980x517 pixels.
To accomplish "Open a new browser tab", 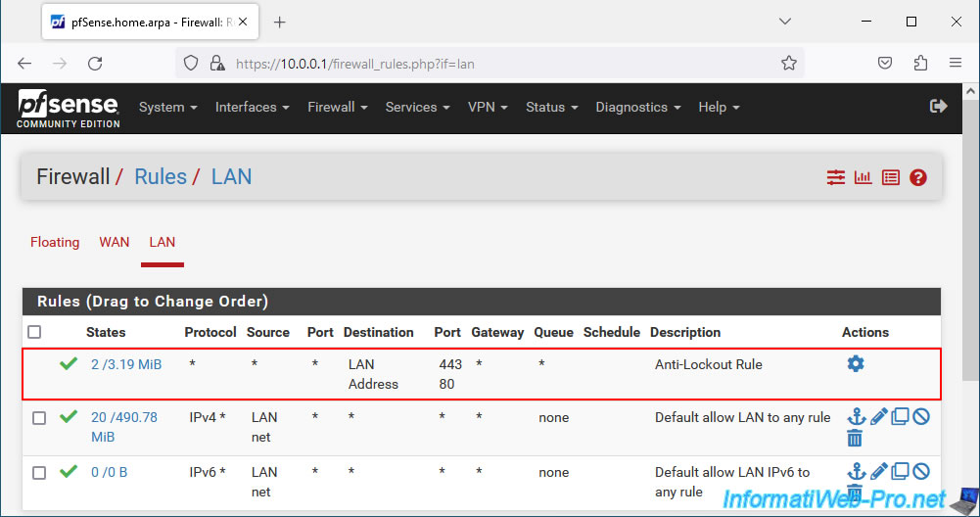I will (279, 23).
